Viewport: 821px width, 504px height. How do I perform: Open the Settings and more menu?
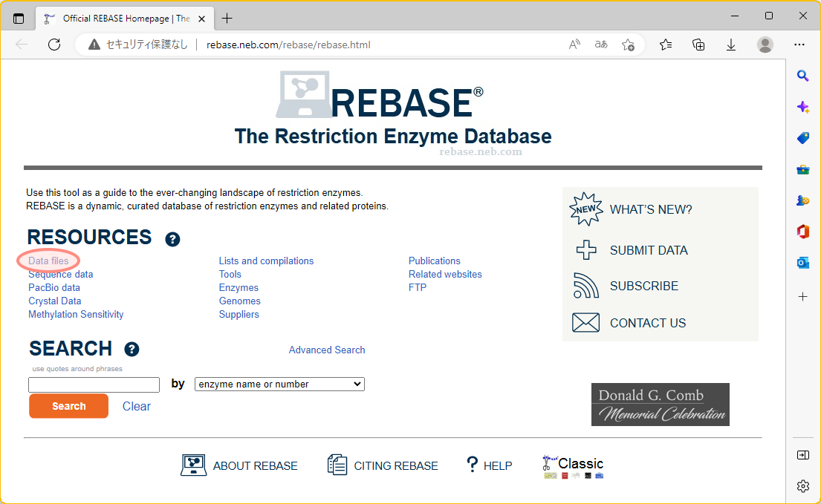(799, 45)
